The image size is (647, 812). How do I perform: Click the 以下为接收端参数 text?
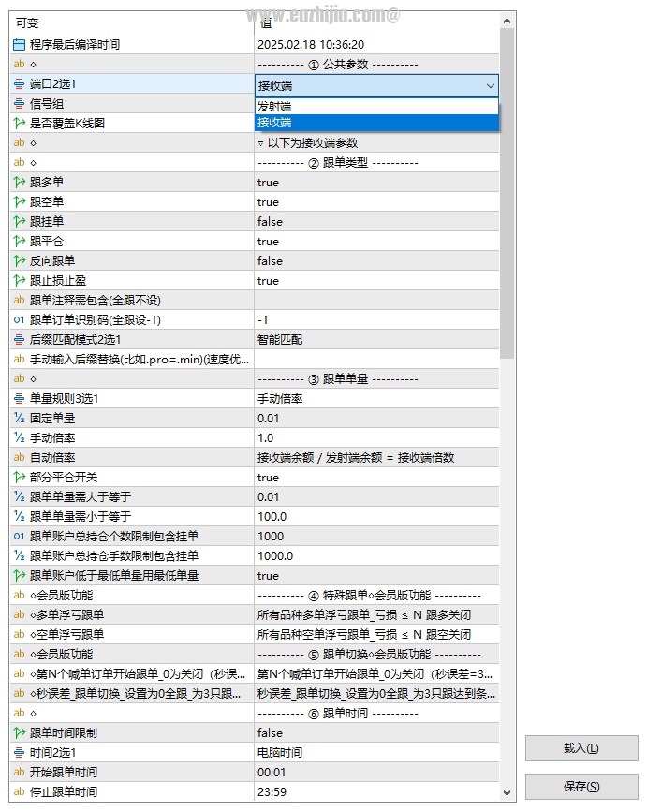pyautogui.click(x=313, y=143)
